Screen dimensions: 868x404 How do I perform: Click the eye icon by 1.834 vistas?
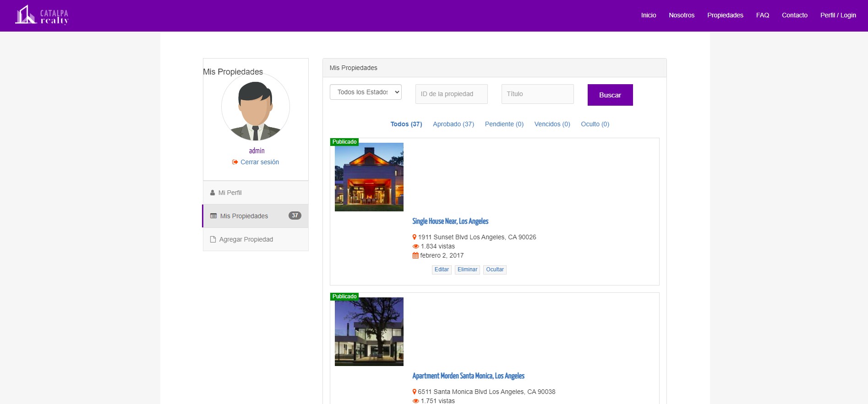(416, 246)
